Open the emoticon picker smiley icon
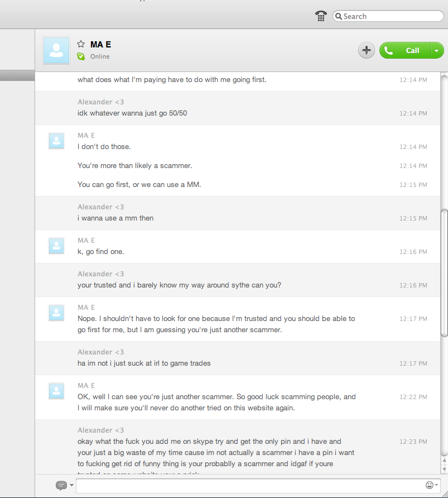Viewport: 448px width, 498px height. point(429,485)
